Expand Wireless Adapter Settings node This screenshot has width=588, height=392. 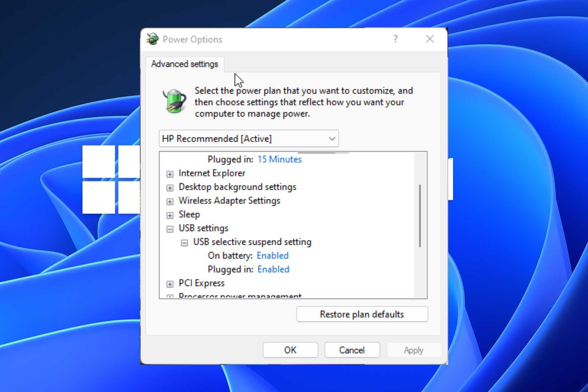pyautogui.click(x=170, y=202)
